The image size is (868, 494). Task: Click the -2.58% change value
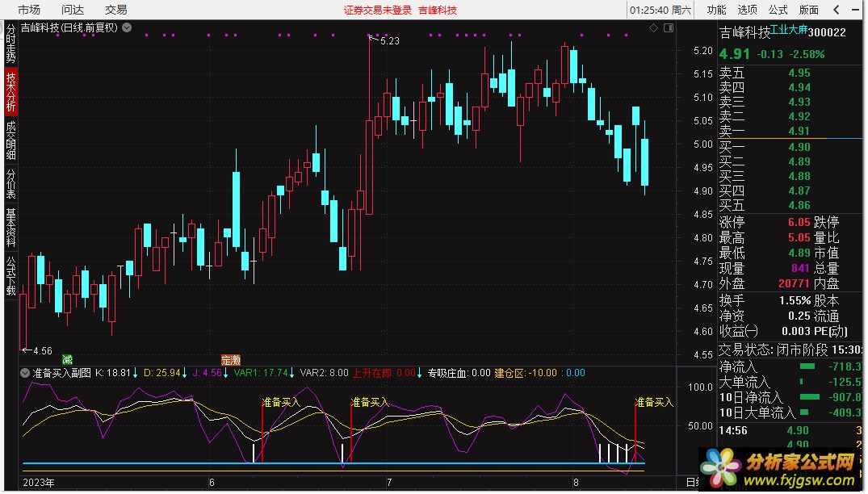[x=807, y=54]
